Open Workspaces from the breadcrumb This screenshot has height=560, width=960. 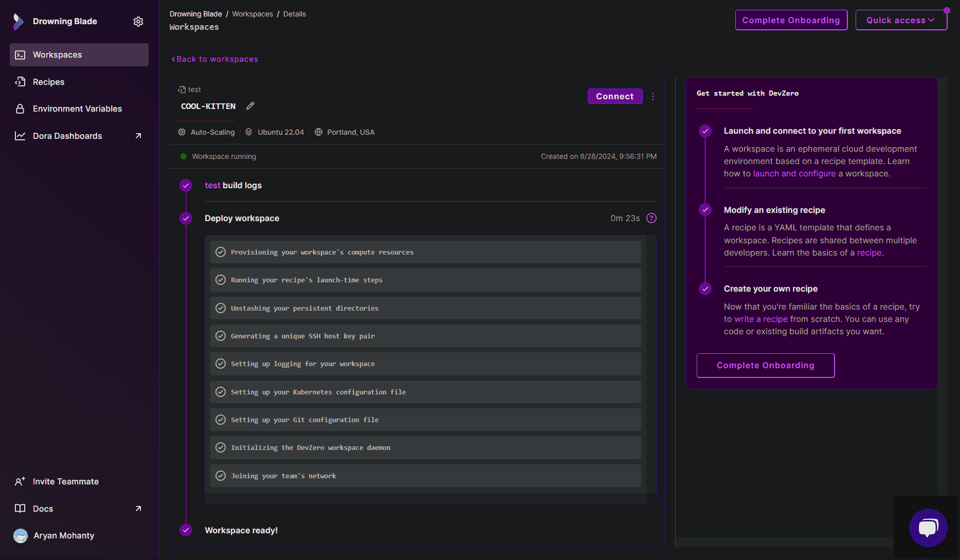252,14
